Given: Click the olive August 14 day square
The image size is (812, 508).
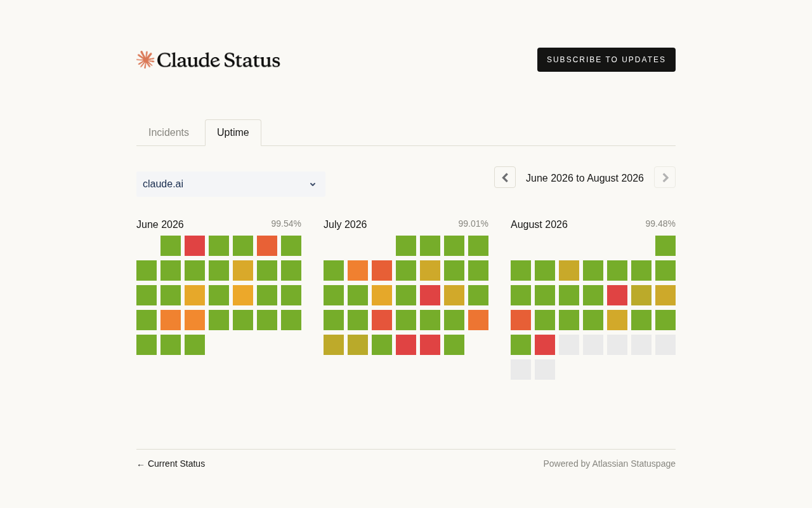Looking at the screenshot, I should click(x=641, y=295).
